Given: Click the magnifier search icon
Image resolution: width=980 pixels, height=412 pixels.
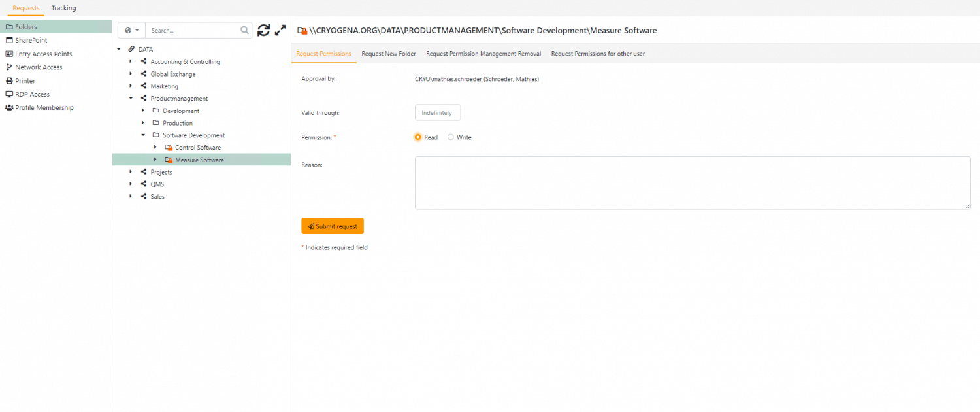Looking at the screenshot, I should (245, 30).
